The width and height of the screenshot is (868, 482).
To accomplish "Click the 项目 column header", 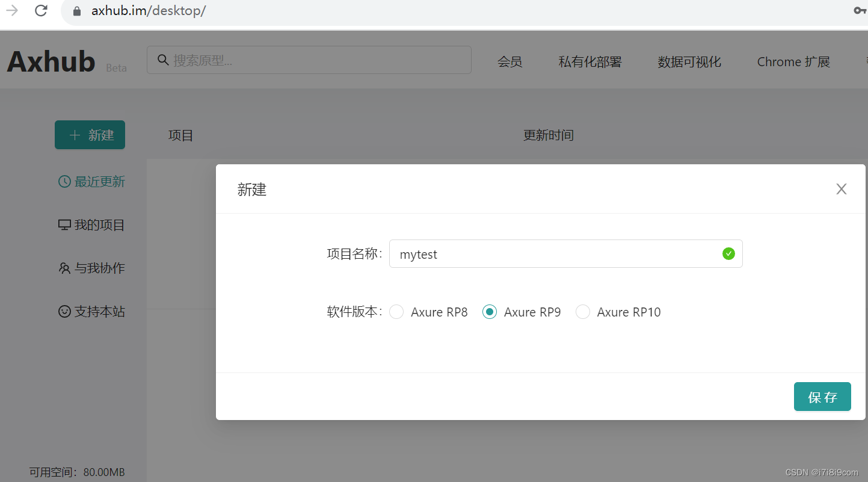I will point(180,135).
